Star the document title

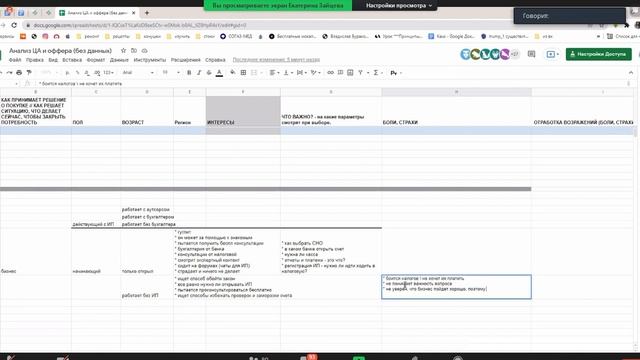(x=123, y=51)
